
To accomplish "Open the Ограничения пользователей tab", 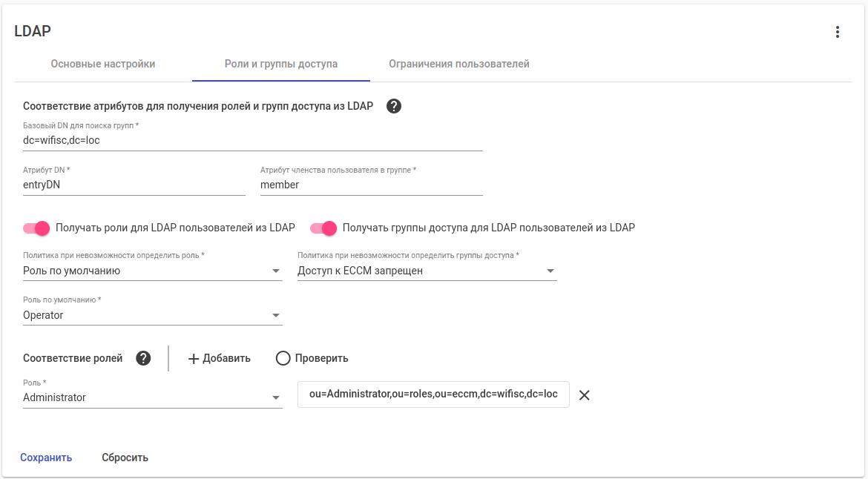I will coord(459,64).
